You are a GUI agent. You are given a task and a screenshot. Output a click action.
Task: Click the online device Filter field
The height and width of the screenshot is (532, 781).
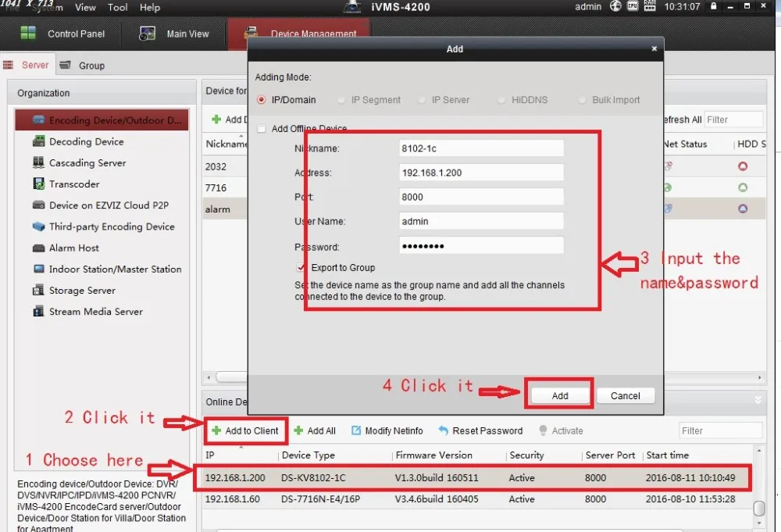720,430
